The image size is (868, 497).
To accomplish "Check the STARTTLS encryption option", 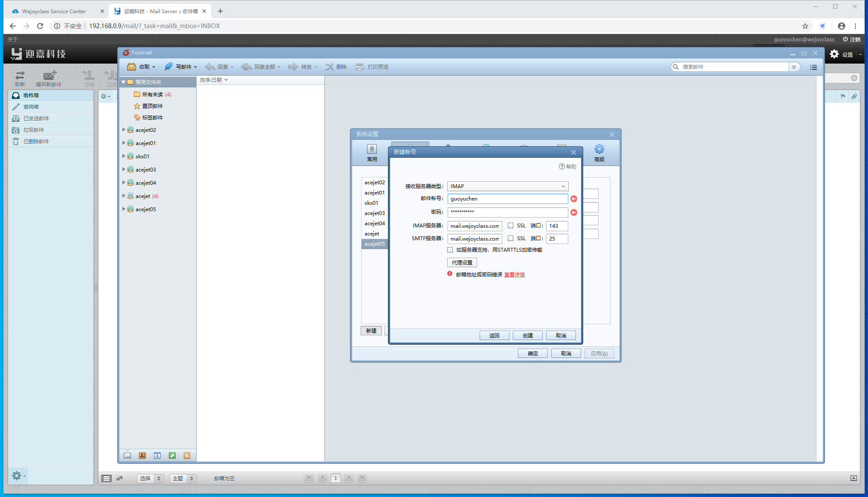I will 450,250.
